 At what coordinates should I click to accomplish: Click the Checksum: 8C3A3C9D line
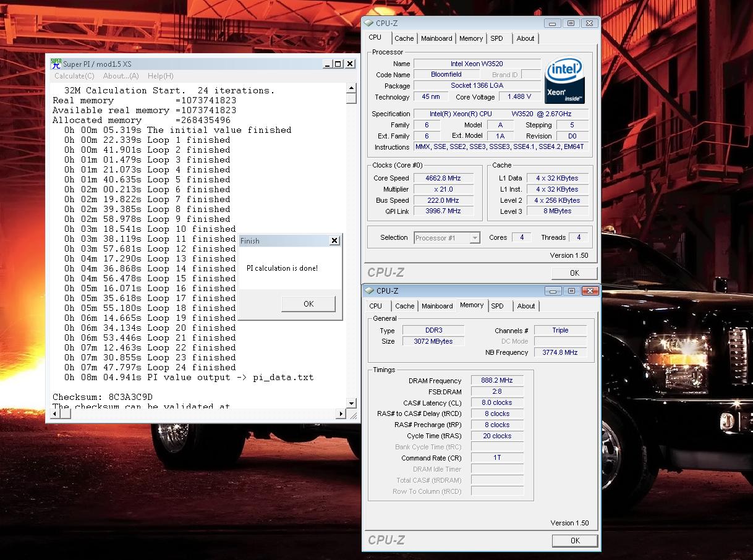103,397
